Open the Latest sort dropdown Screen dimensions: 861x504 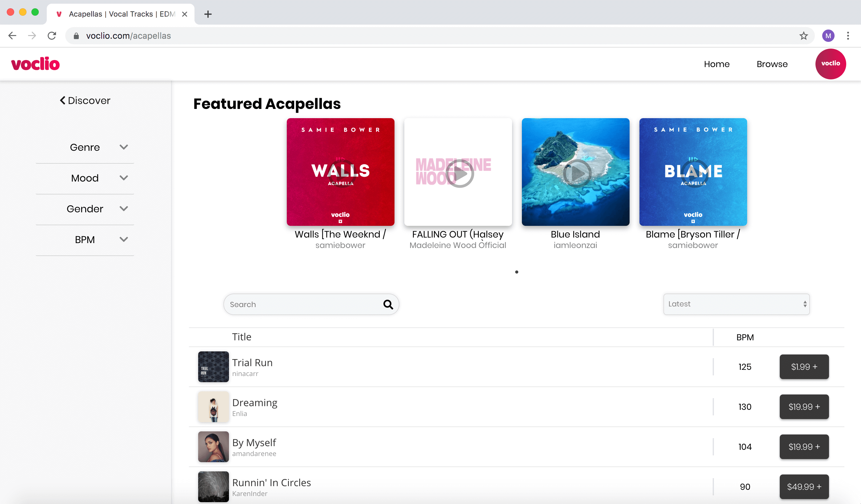coord(736,304)
